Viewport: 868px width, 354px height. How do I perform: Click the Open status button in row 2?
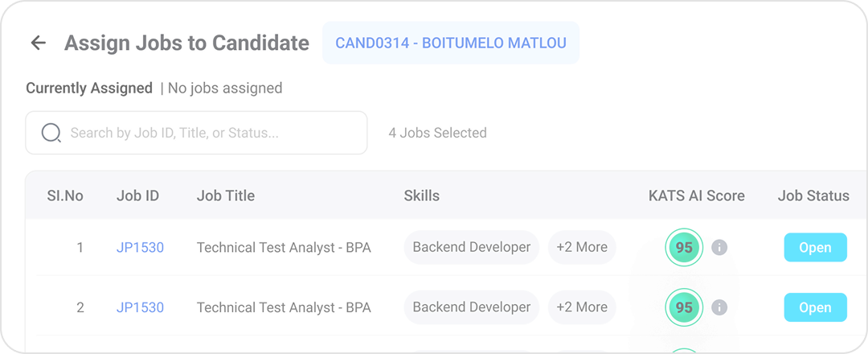tap(815, 307)
